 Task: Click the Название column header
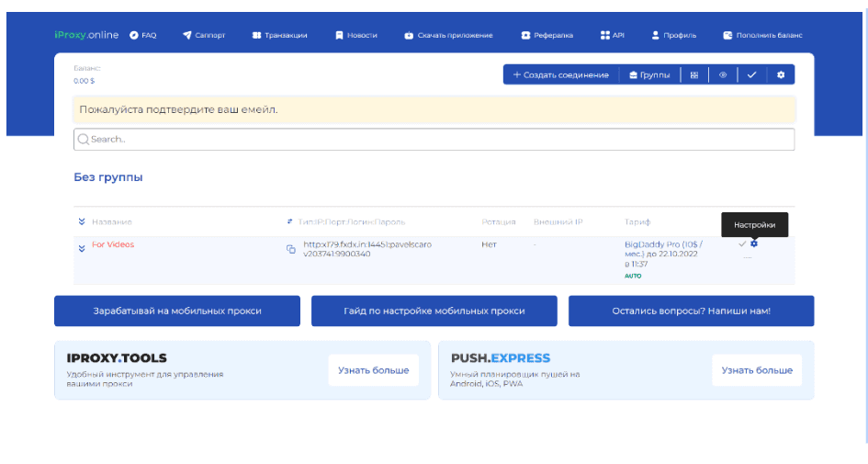pyautogui.click(x=112, y=222)
